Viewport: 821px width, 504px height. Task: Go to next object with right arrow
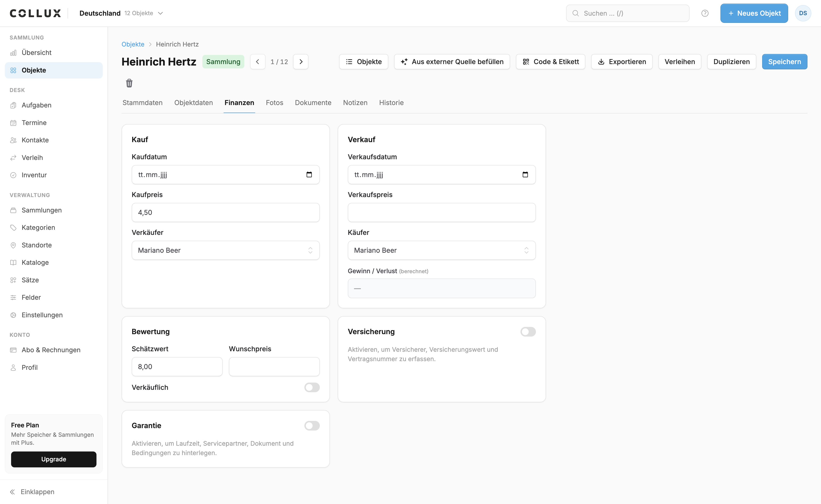pos(301,62)
